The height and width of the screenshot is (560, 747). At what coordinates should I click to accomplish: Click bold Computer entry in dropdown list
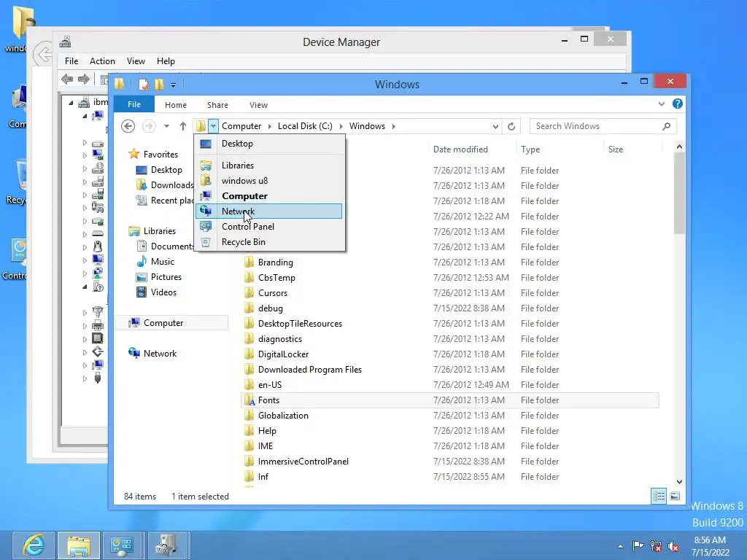point(269,195)
